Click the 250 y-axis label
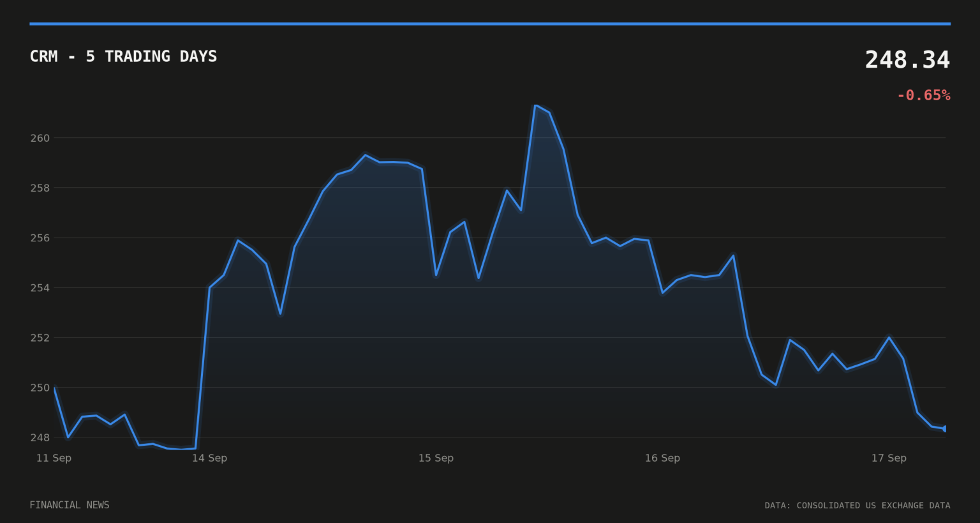 click(x=40, y=388)
